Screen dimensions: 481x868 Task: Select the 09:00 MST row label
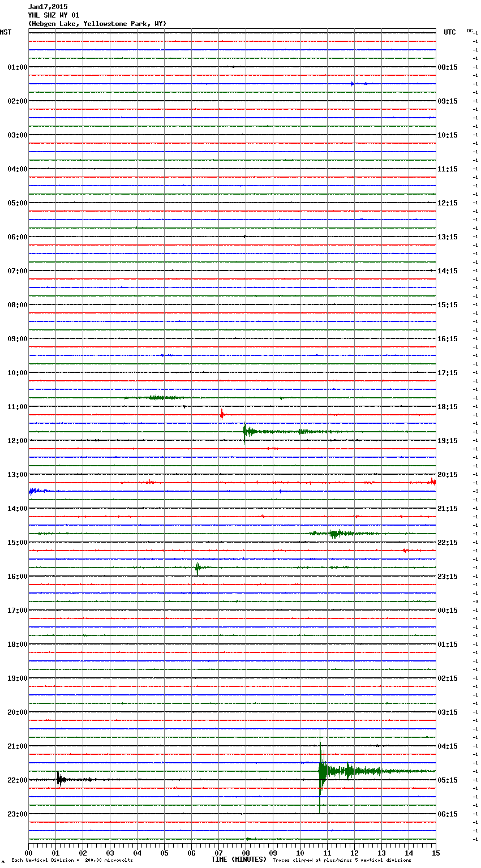coord(18,339)
